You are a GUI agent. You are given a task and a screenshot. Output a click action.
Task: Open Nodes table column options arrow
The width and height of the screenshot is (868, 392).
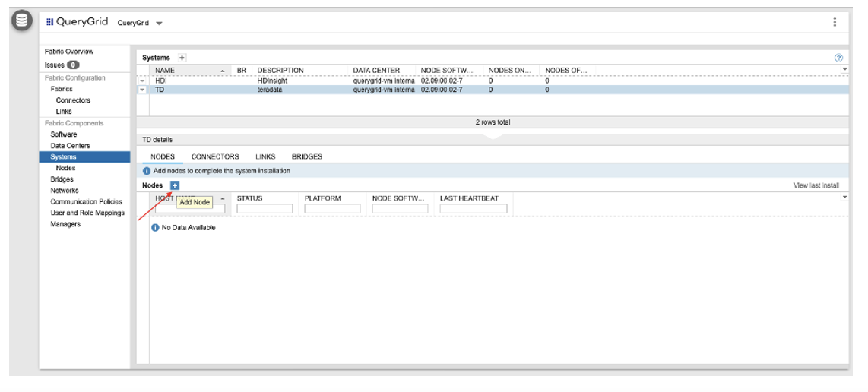click(x=844, y=197)
